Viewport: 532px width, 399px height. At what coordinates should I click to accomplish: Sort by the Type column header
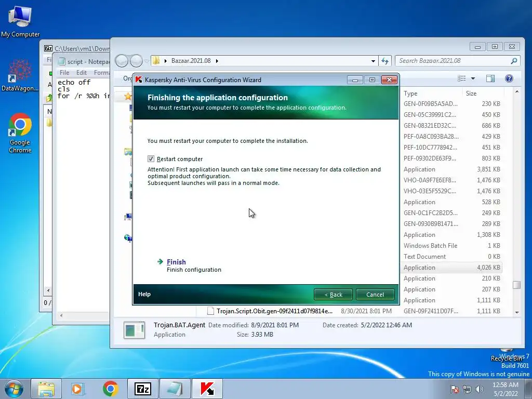pyautogui.click(x=432, y=94)
